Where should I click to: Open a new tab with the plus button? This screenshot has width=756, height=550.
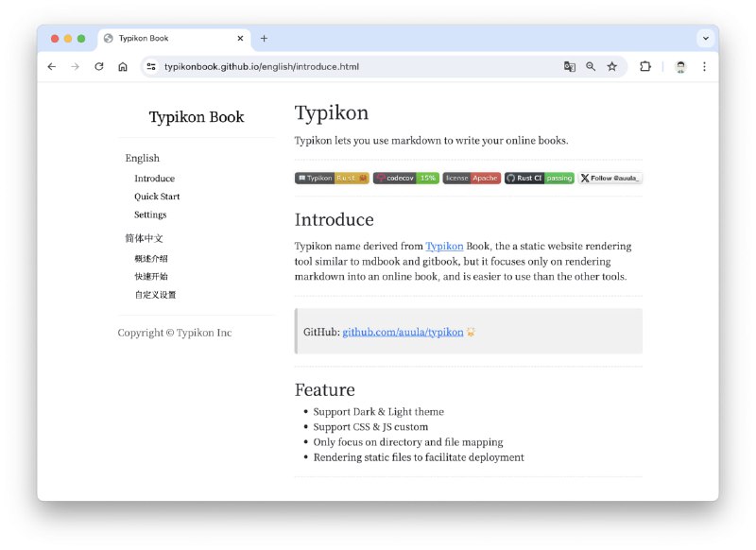click(x=264, y=39)
